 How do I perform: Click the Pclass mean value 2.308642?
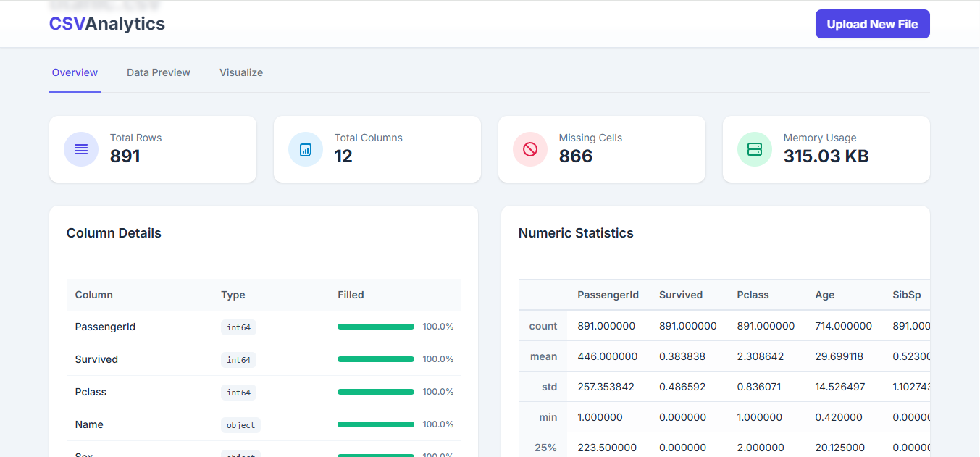click(x=761, y=356)
